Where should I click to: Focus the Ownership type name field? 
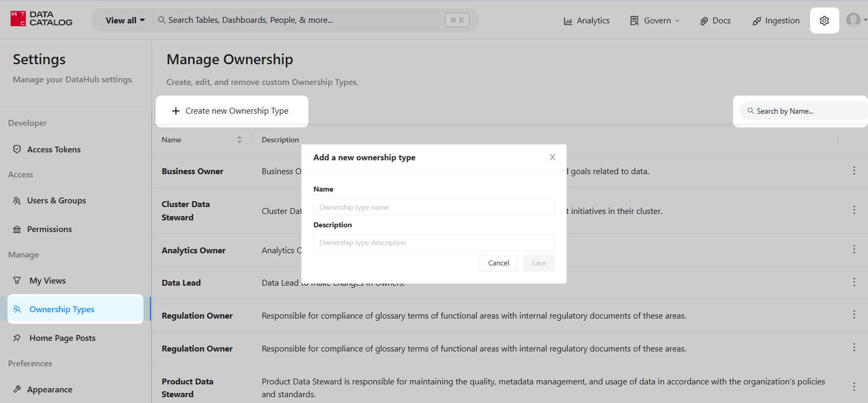[433, 207]
